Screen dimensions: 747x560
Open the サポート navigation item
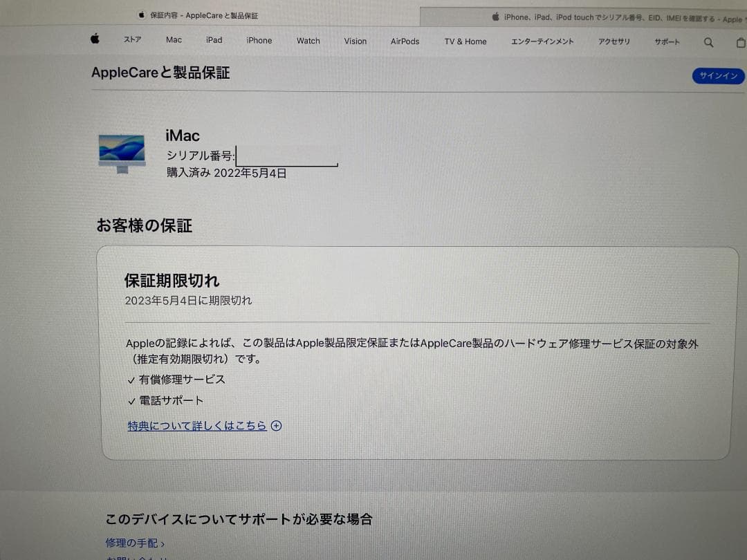pos(667,42)
